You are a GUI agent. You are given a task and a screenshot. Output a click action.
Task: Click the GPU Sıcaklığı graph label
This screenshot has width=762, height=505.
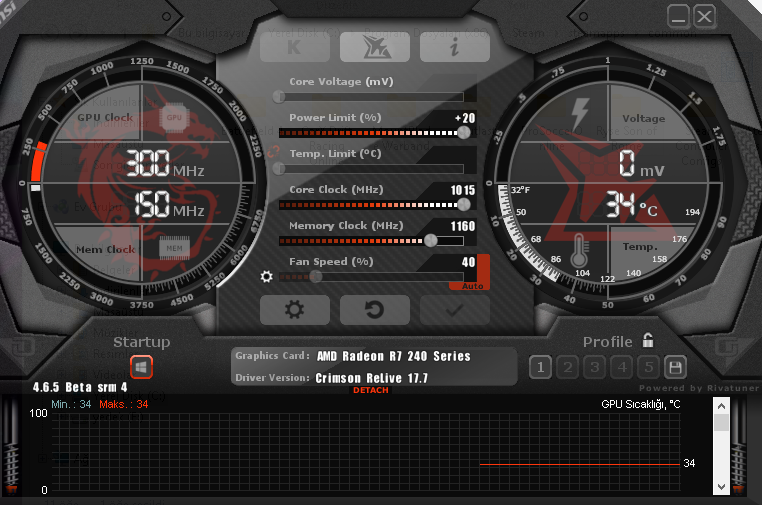click(641, 404)
